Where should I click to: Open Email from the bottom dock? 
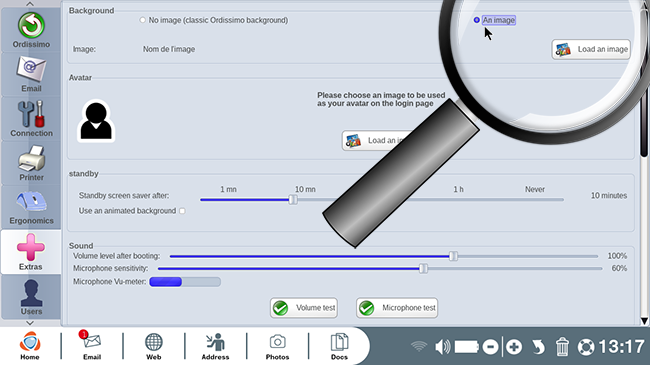point(92,346)
